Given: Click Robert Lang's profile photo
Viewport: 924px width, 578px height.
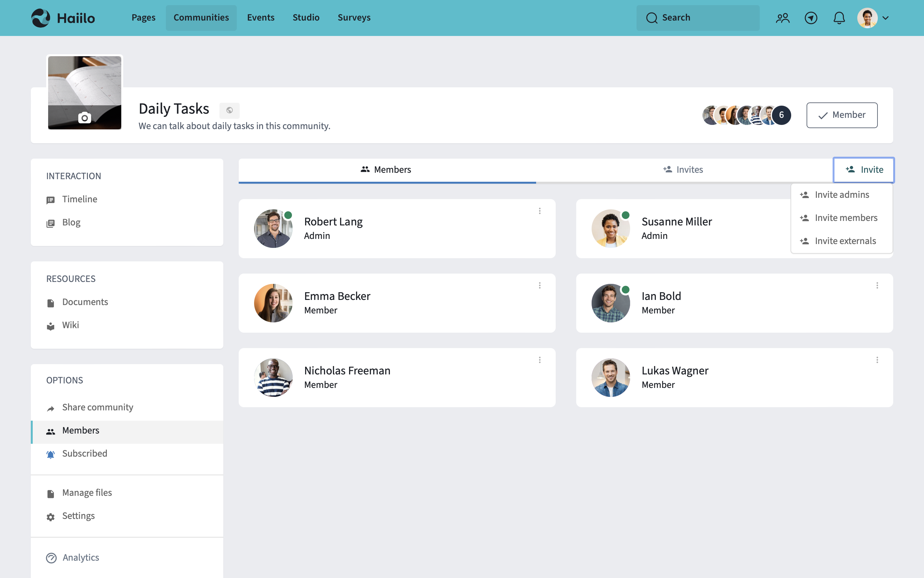Looking at the screenshot, I should [x=273, y=229].
